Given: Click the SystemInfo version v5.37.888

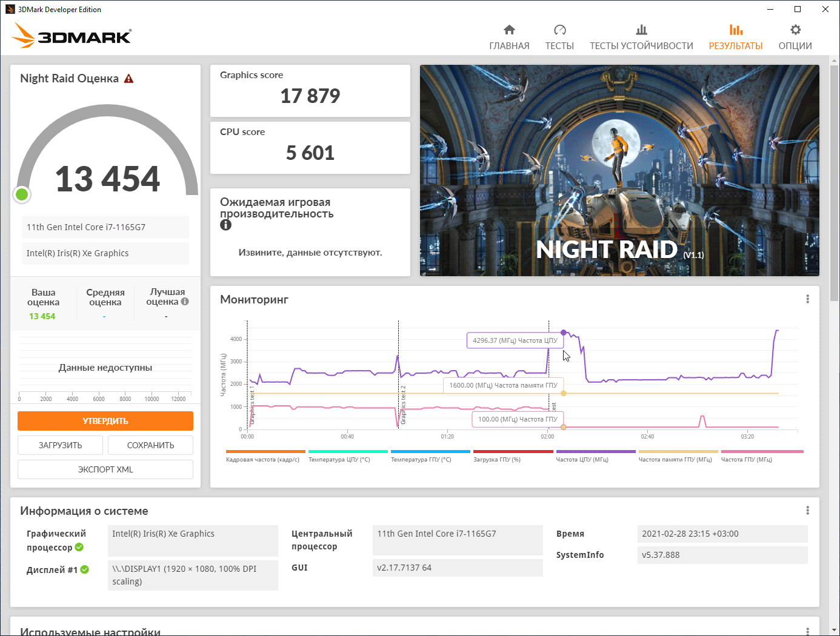Looking at the screenshot, I should point(722,555).
